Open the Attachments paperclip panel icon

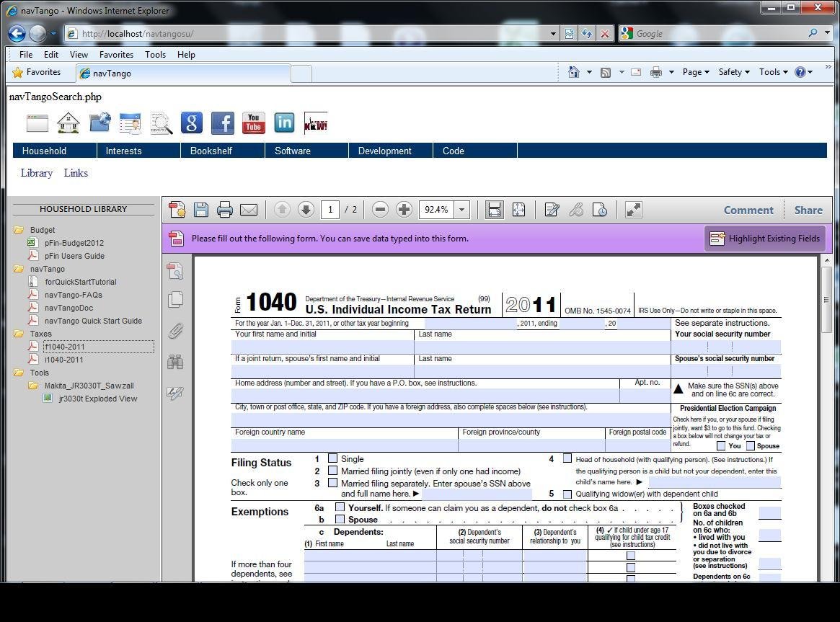coord(175,331)
